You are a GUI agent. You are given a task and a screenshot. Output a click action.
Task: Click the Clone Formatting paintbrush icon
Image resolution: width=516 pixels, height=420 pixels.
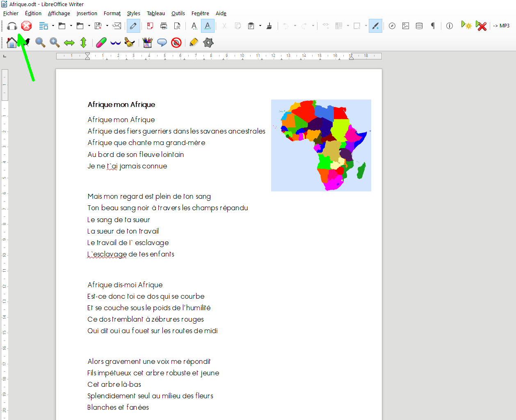269,26
